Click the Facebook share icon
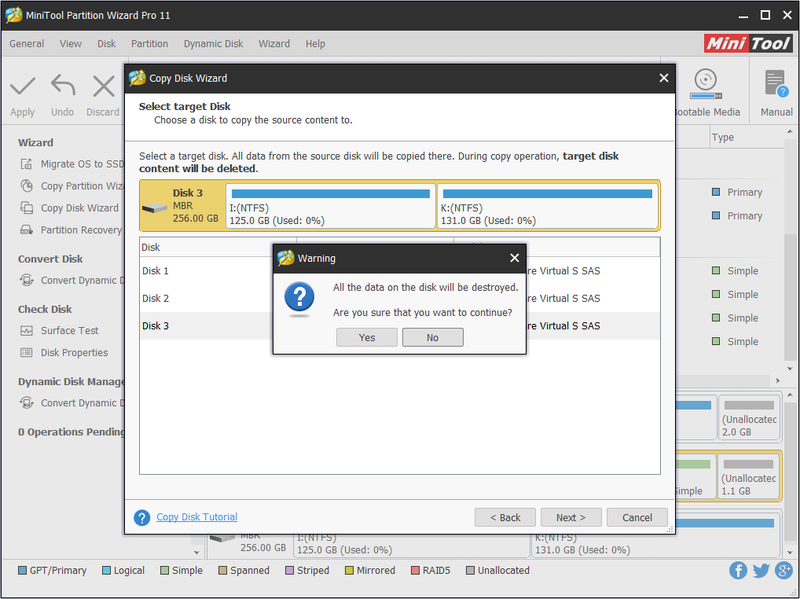 point(738,570)
